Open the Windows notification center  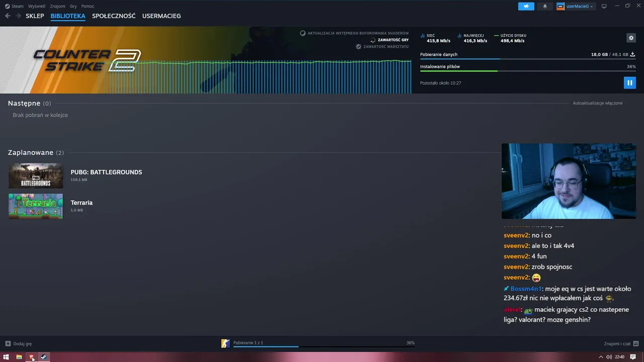pyautogui.click(x=633, y=357)
